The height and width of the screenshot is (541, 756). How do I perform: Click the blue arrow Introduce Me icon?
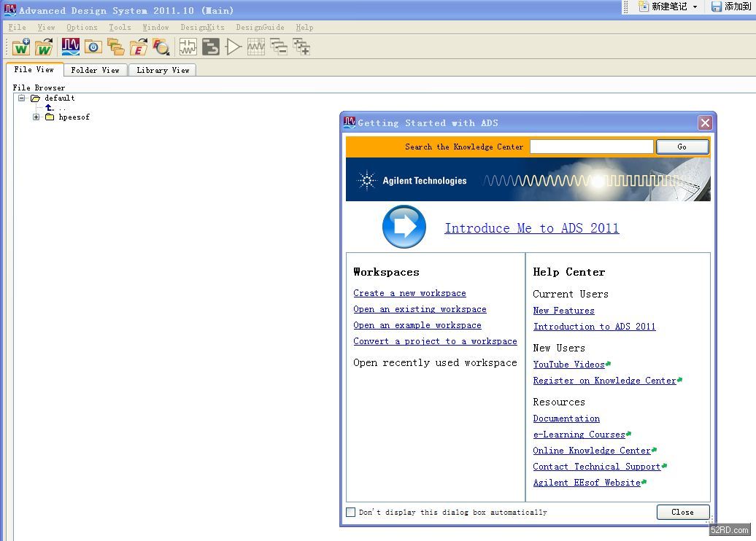point(404,227)
